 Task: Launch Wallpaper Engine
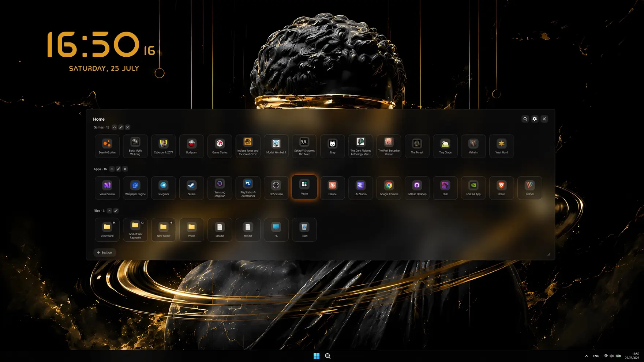coord(135,188)
